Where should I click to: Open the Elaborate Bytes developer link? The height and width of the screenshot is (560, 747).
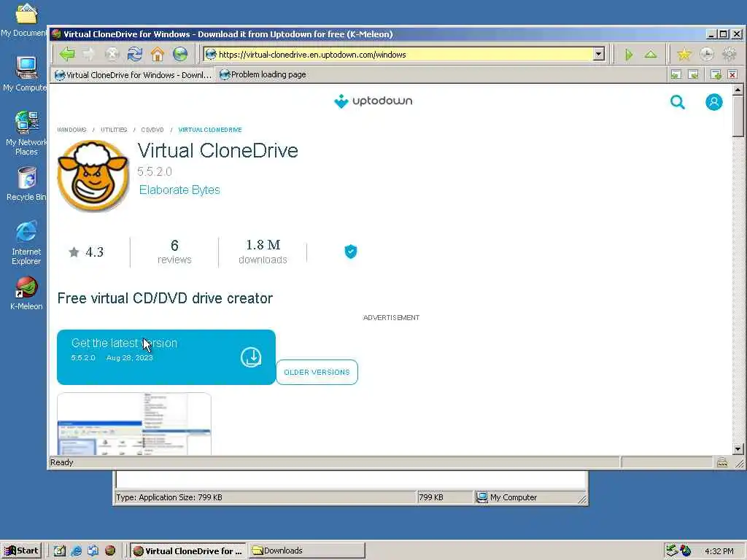coord(179,190)
